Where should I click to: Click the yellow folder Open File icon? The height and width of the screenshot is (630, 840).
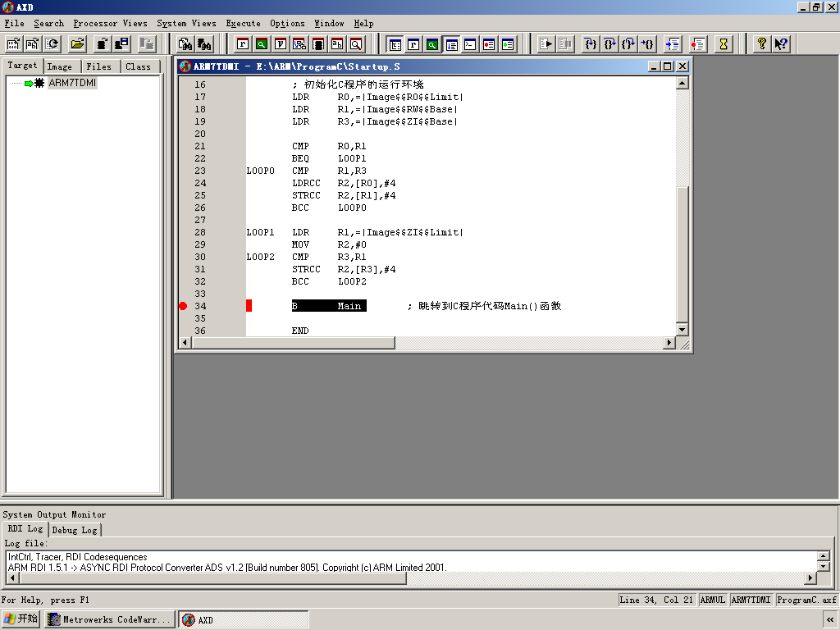tap(78, 44)
